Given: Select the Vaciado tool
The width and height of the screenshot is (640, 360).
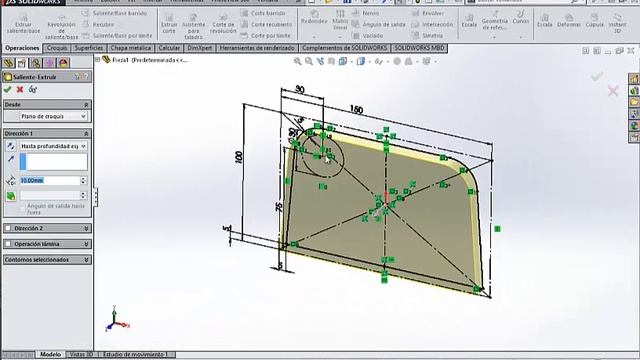Looking at the screenshot, I should pyautogui.click(x=368, y=36).
